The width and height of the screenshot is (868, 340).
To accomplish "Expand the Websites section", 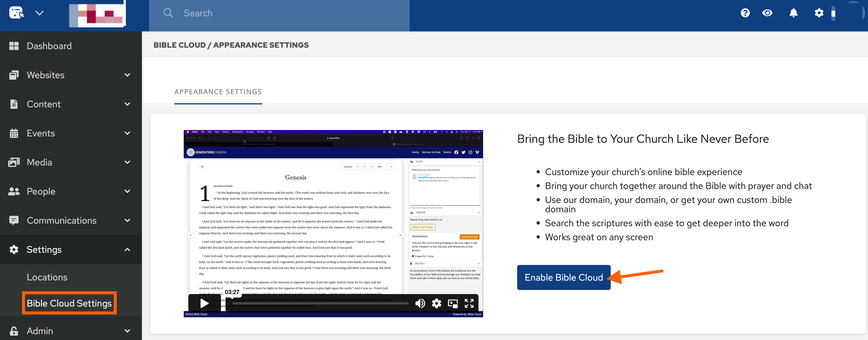I will 127,75.
